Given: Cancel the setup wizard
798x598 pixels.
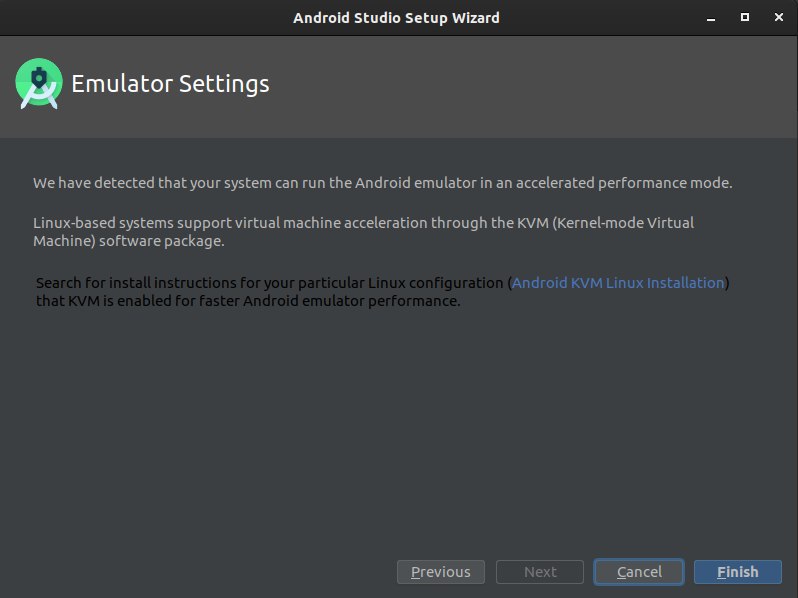Looking at the screenshot, I should [x=639, y=572].
